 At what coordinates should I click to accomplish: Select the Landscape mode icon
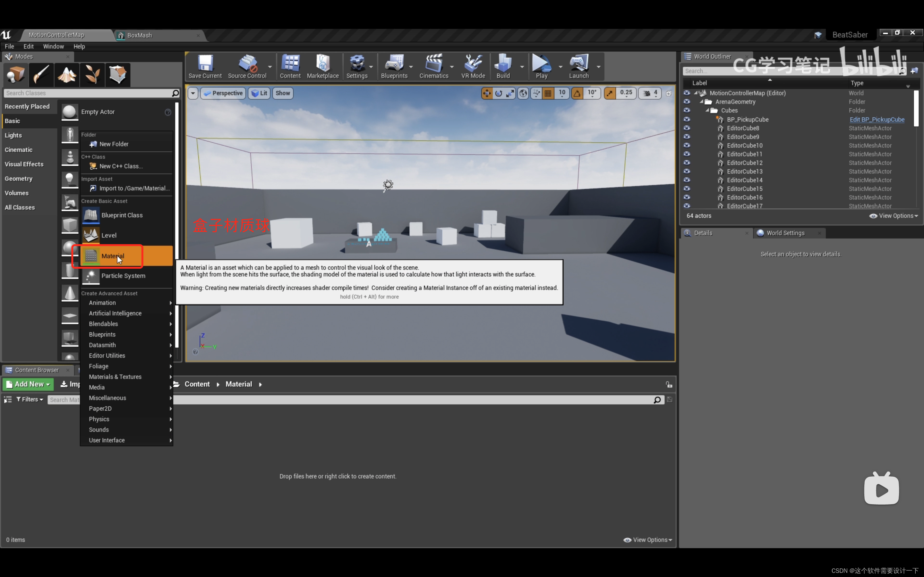point(67,74)
